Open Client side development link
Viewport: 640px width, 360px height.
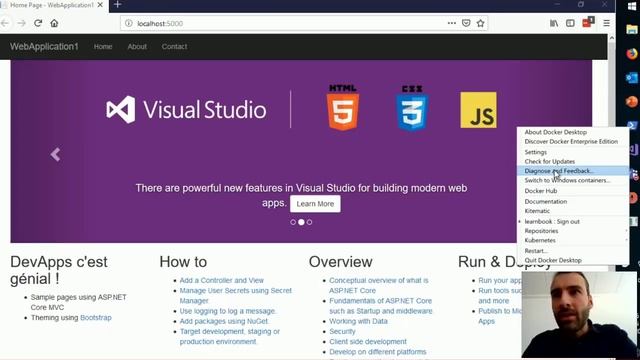pyautogui.click(x=368, y=342)
